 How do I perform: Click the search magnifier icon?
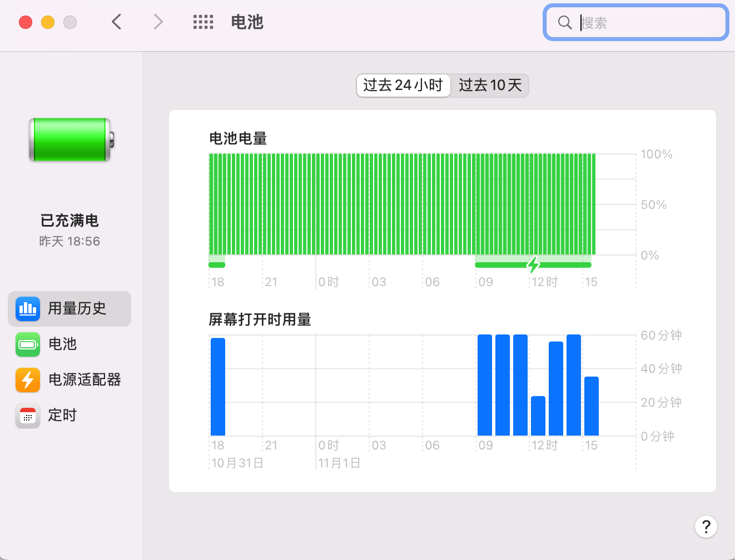[x=565, y=22]
